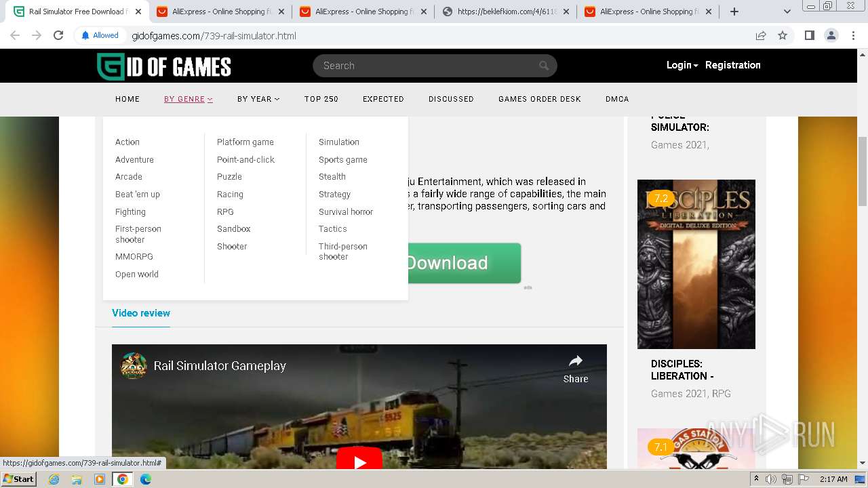Screen dimensions: 868x488
Task: Click the share page icon in address bar
Action: (761, 35)
